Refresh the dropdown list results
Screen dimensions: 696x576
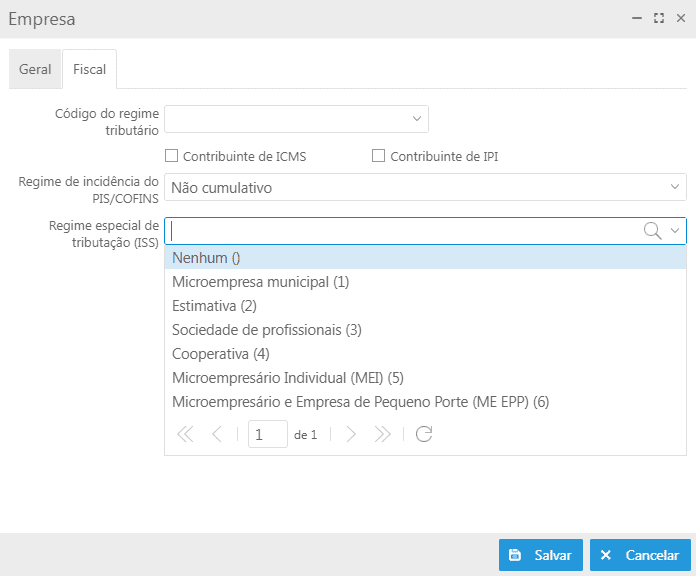click(424, 434)
